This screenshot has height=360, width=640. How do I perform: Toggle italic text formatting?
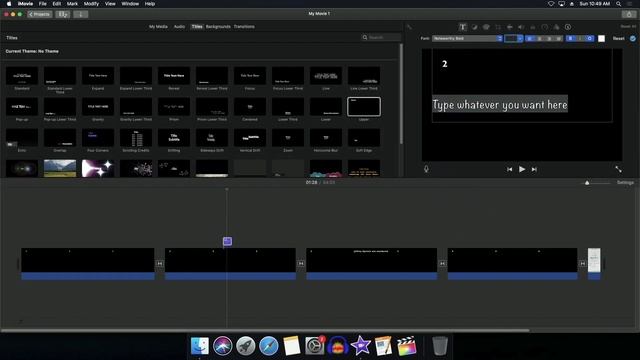(580, 38)
